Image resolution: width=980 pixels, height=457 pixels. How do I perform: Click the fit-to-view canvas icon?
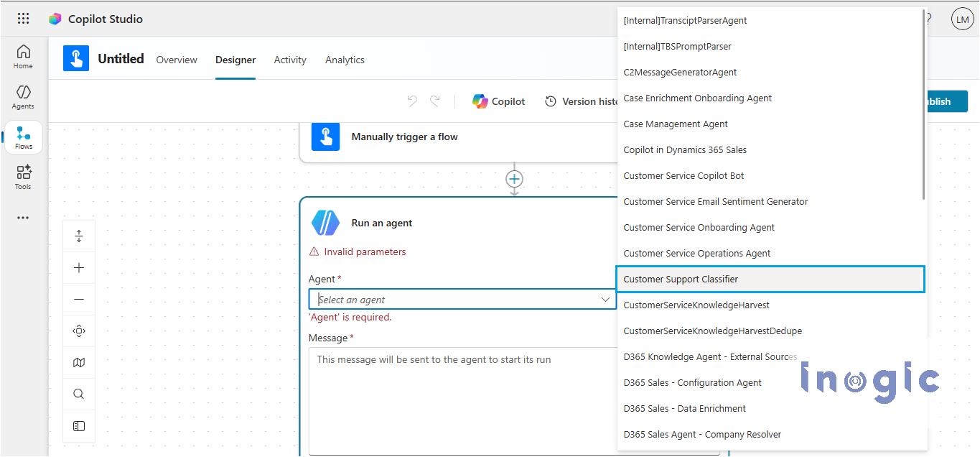tap(79, 331)
